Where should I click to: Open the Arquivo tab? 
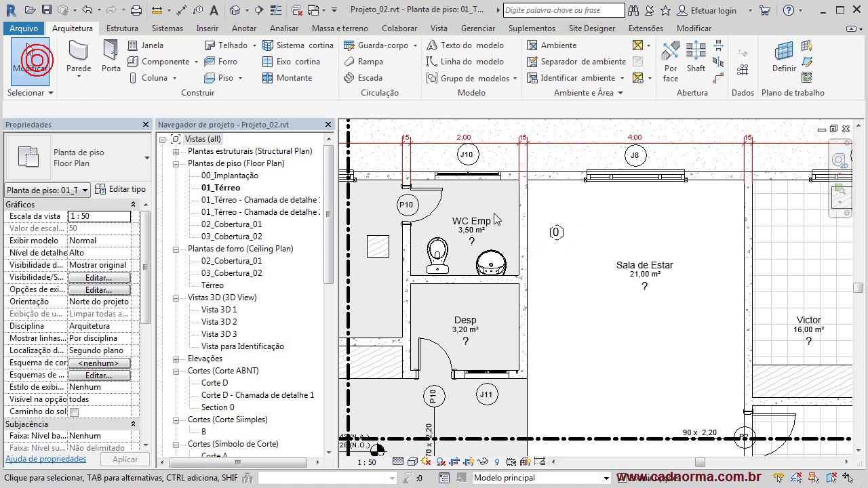(24, 28)
